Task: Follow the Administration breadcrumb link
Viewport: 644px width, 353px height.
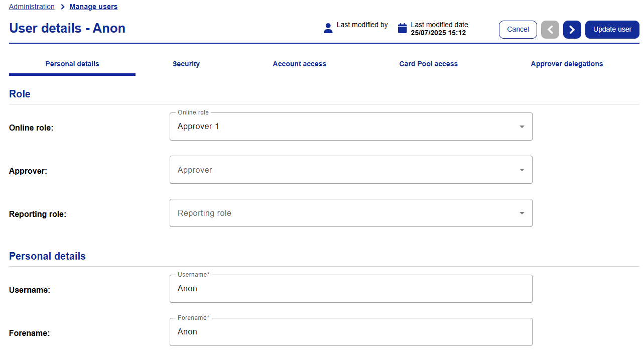Action: (32, 7)
